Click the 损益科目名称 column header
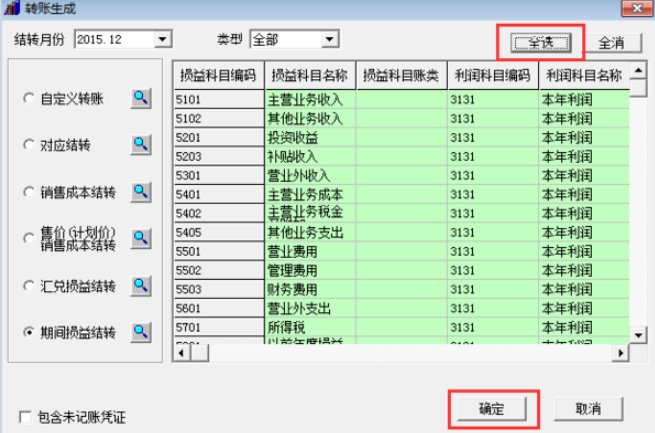 click(x=310, y=76)
